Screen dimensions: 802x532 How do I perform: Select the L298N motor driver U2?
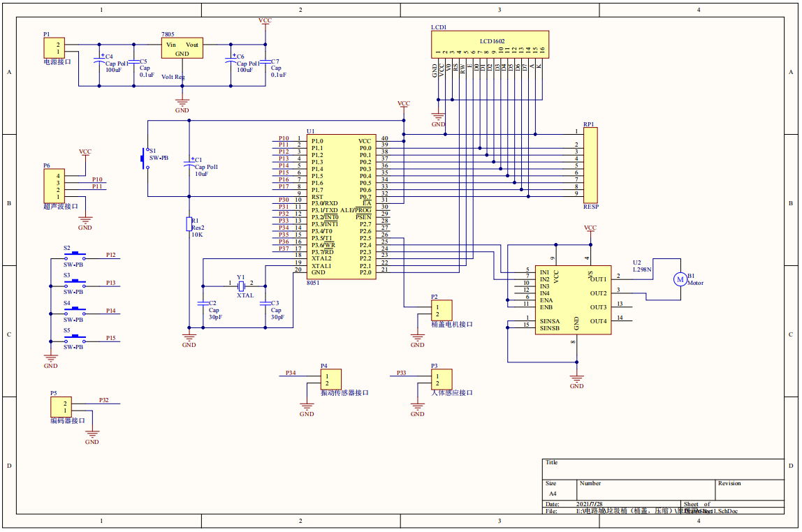573,300
